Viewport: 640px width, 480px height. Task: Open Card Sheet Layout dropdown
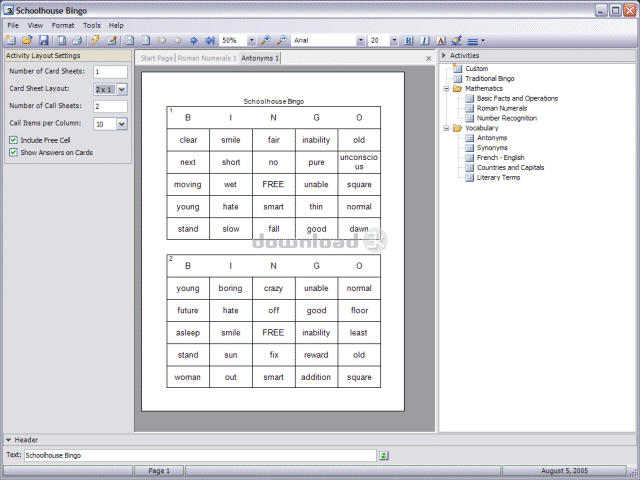tap(122, 89)
